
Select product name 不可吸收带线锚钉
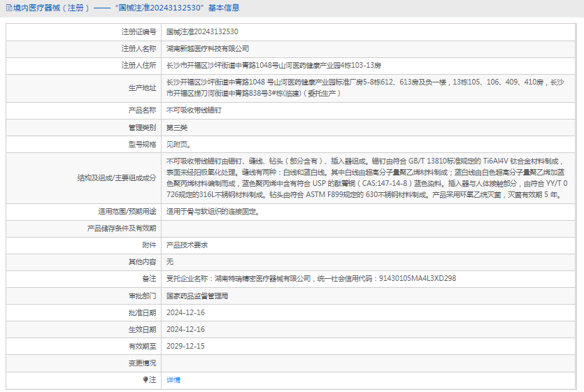tap(194, 110)
